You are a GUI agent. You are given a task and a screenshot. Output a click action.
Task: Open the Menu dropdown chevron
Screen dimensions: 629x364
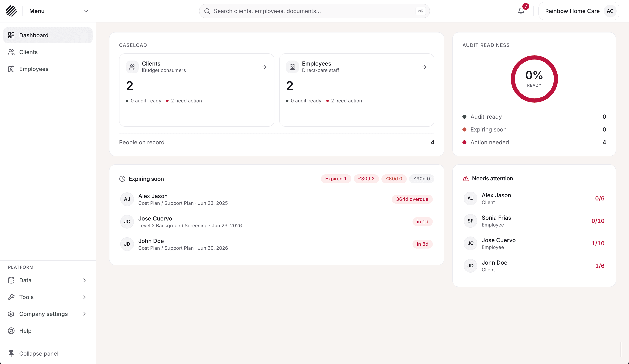point(86,11)
